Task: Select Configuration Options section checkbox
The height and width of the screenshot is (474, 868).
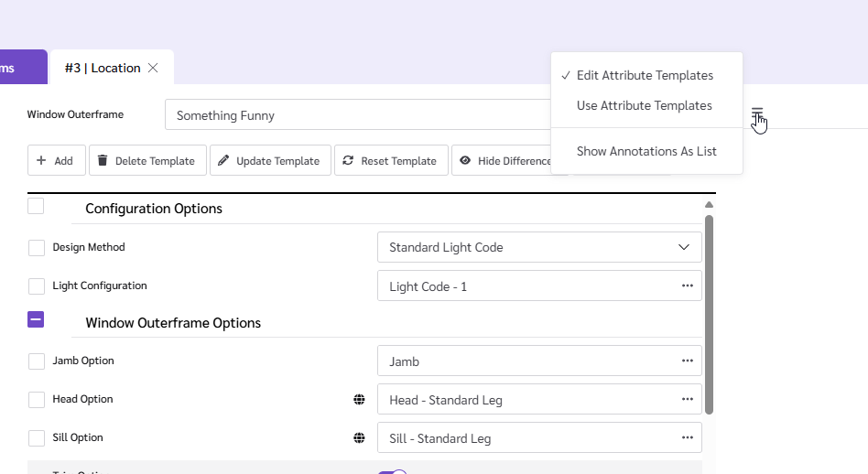Action: [x=36, y=206]
